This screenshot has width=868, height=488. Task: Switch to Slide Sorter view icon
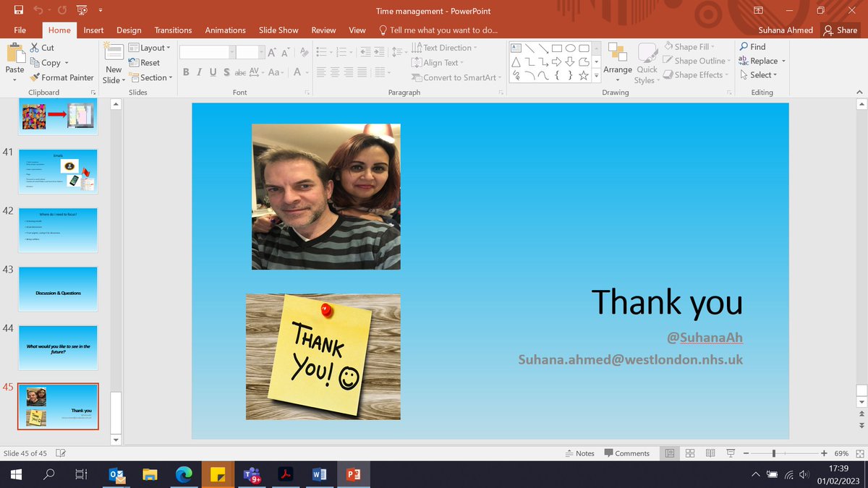pyautogui.click(x=690, y=453)
